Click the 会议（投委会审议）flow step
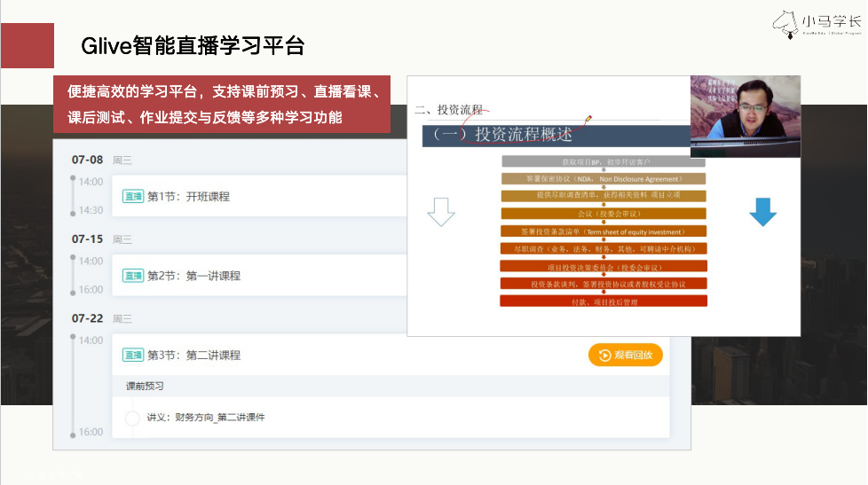 (604, 214)
